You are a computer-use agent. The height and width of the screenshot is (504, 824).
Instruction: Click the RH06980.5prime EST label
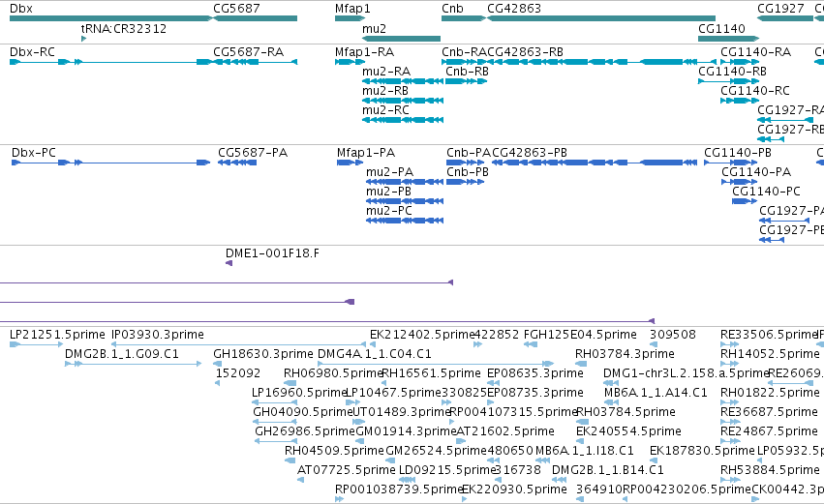(x=333, y=373)
